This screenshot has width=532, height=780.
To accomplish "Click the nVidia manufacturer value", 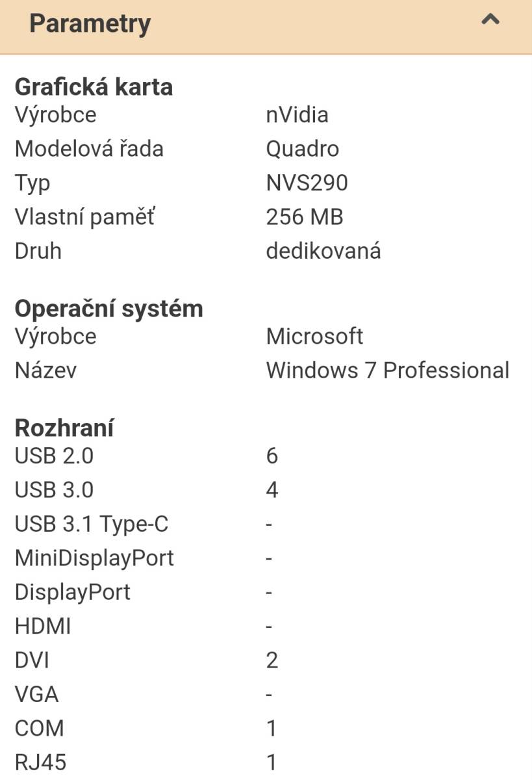I will point(297,115).
